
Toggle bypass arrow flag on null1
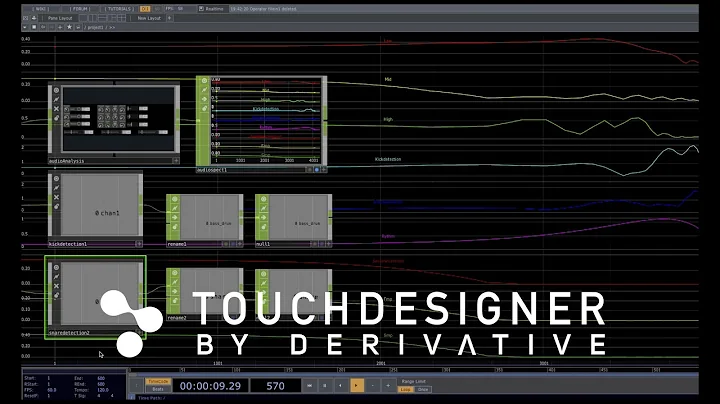(264, 218)
